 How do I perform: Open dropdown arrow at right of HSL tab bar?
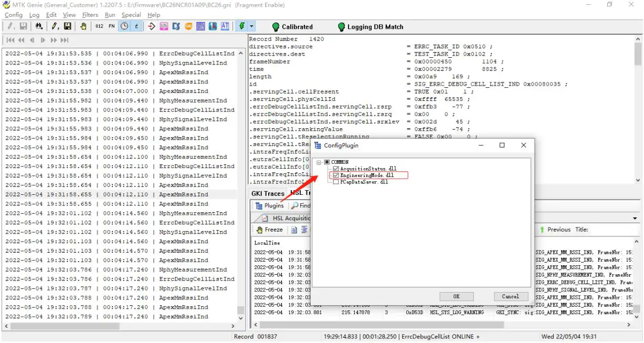click(x=635, y=218)
